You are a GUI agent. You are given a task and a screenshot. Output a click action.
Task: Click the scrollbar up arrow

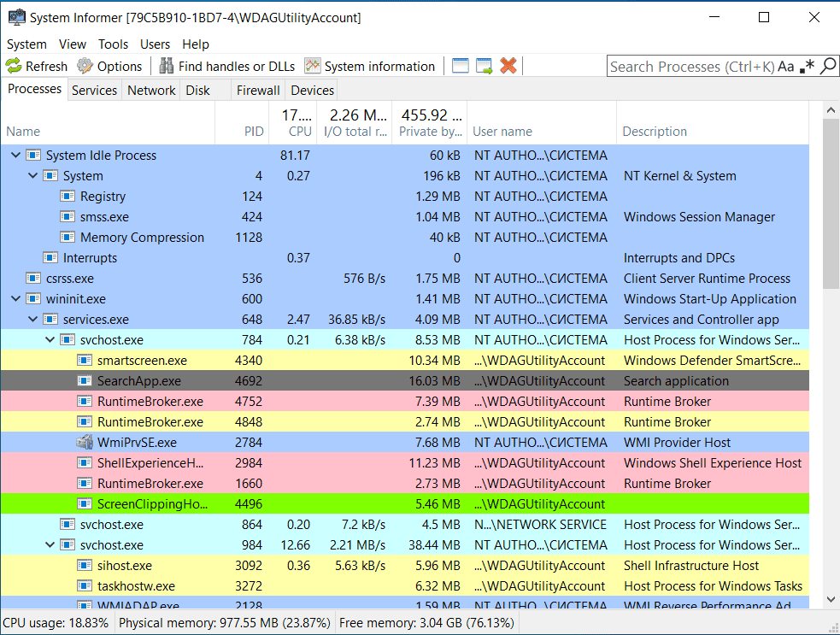[831, 110]
